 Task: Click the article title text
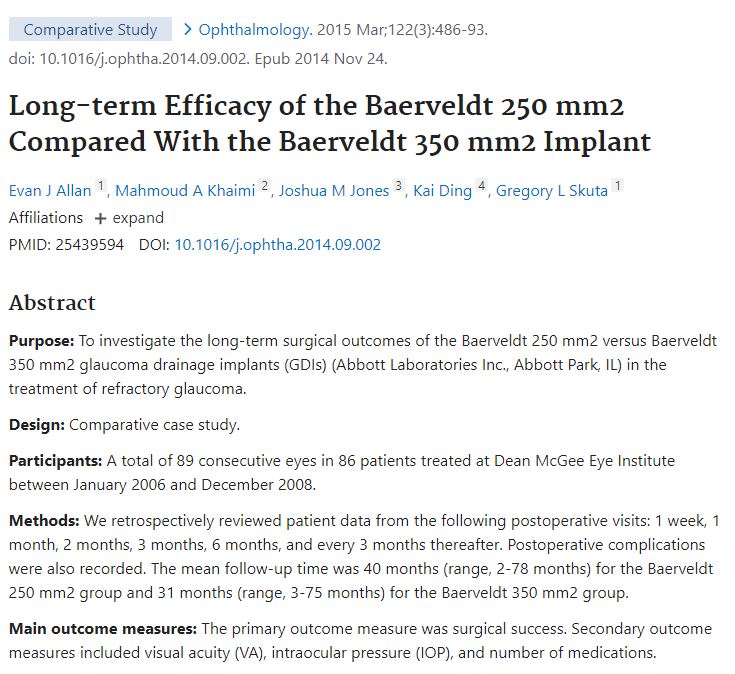tap(330, 124)
